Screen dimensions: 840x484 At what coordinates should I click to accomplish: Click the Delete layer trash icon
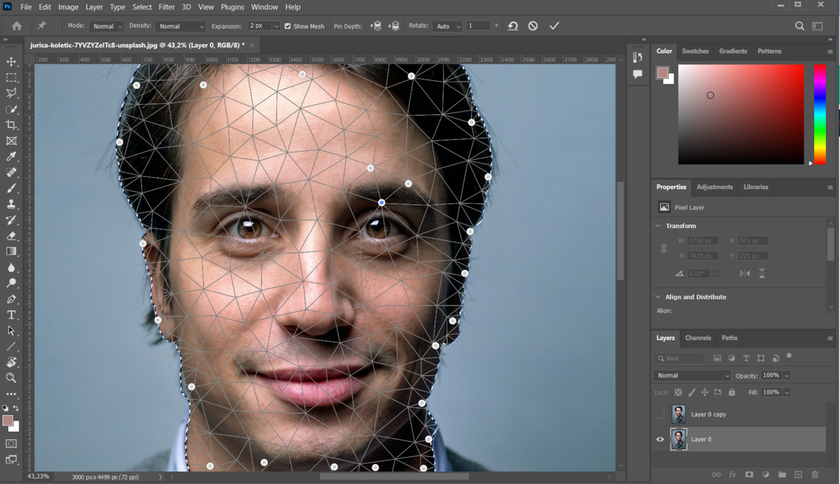815,474
